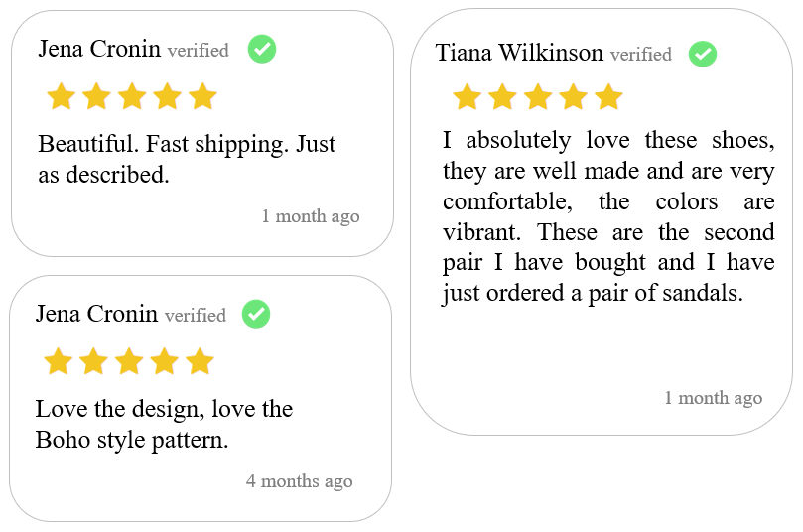Select the first star in the Beautiful Fast shipping review
803x532 pixels.
coord(62,96)
